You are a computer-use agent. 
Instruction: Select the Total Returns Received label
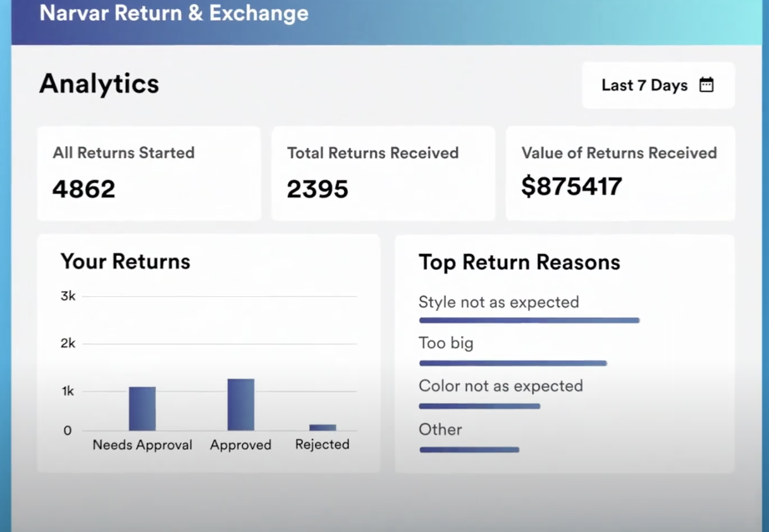[x=373, y=153]
